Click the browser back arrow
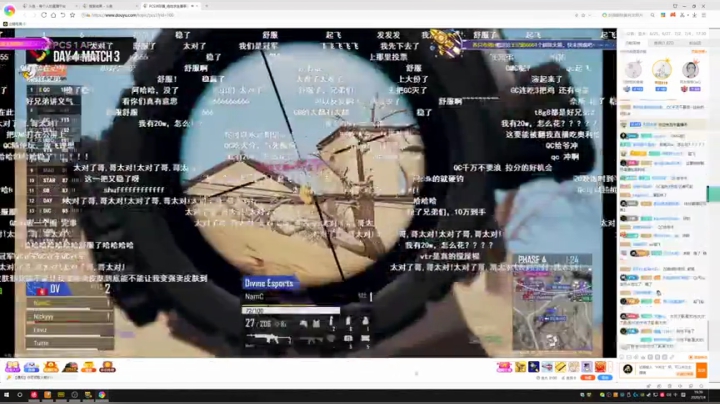 click(24, 15)
